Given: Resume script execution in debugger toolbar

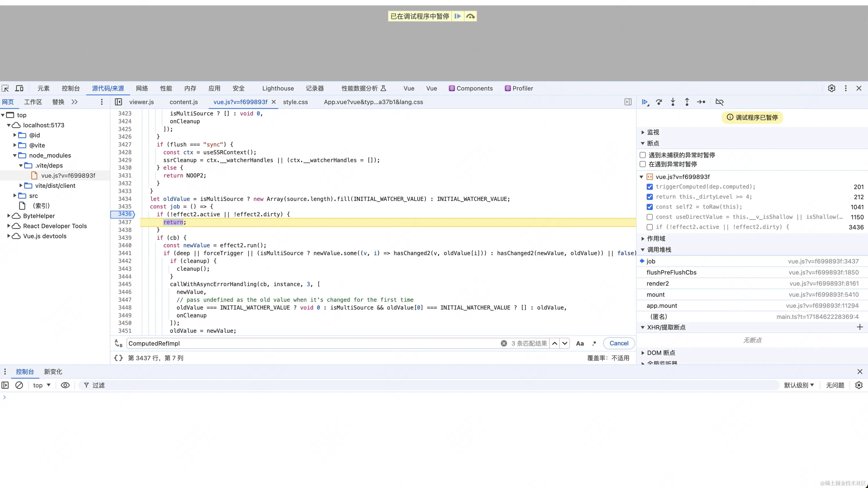Looking at the screenshot, I should coord(645,102).
